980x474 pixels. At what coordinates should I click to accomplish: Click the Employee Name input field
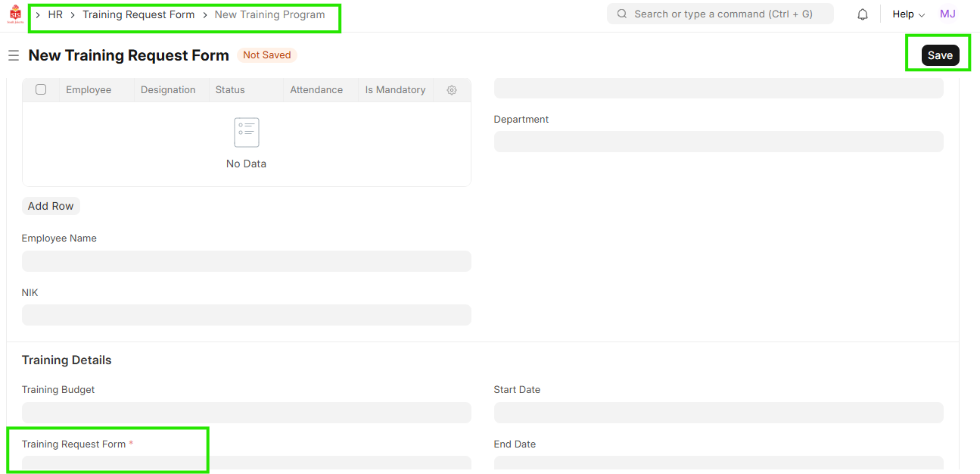click(246, 261)
